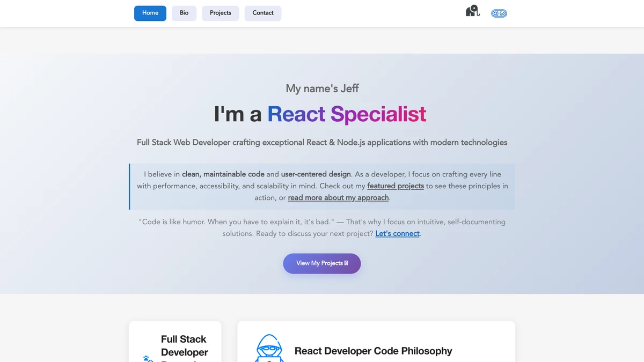Open the Contact page
Screen dimensions: 644x362
(x=263, y=13)
